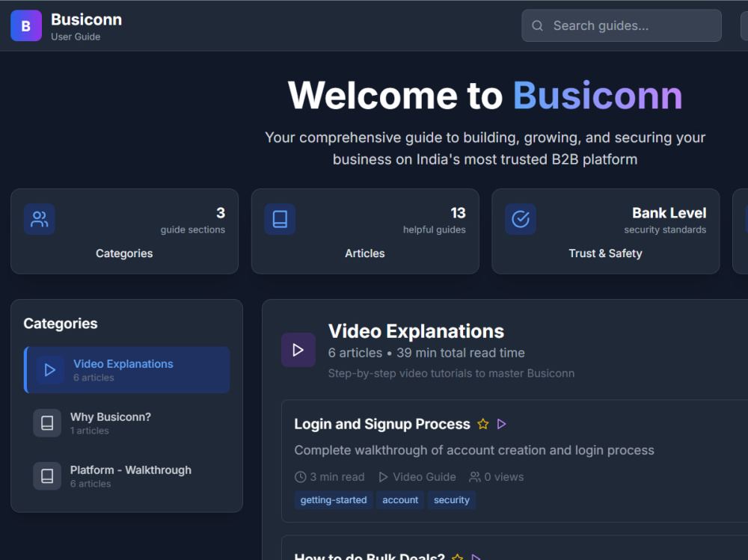748x560 pixels.
Task: Click the Bank Level text
Action: click(669, 213)
